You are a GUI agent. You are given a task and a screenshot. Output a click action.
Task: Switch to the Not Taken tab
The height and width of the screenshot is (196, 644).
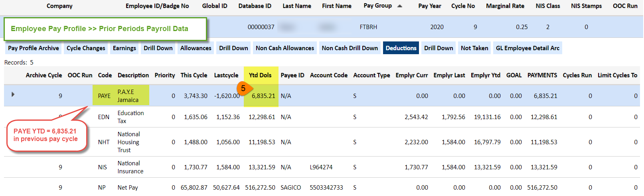click(474, 48)
